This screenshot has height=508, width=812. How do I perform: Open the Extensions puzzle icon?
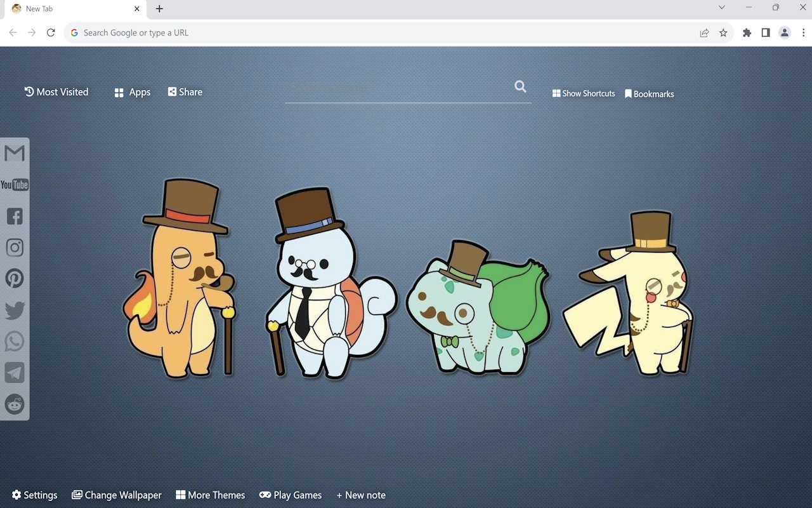tap(747, 32)
